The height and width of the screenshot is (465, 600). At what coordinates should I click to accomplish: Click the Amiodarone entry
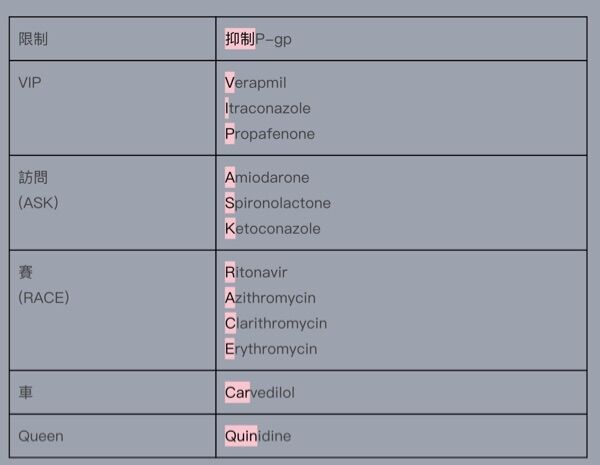pos(267,177)
